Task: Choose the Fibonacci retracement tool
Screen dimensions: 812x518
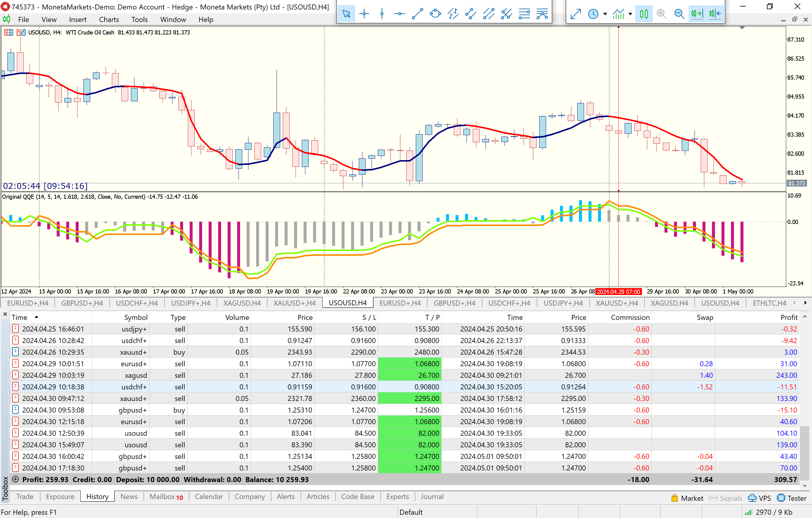Action: pos(524,14)
